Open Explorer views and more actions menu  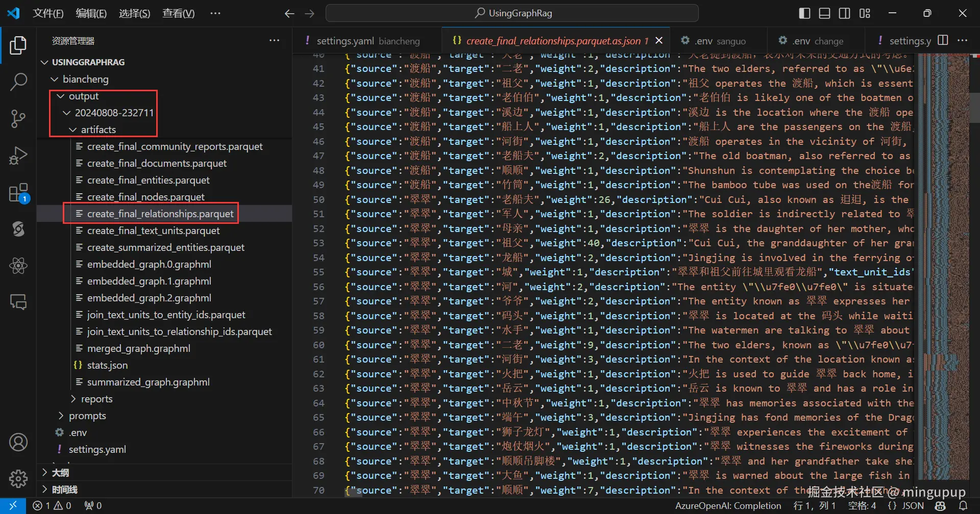(275, 41)
